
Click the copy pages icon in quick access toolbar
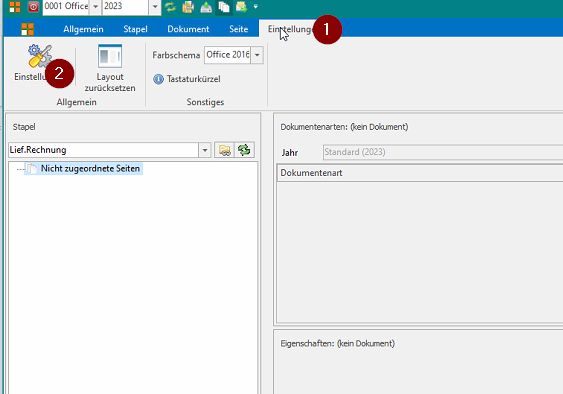click(x=224, y=7)
